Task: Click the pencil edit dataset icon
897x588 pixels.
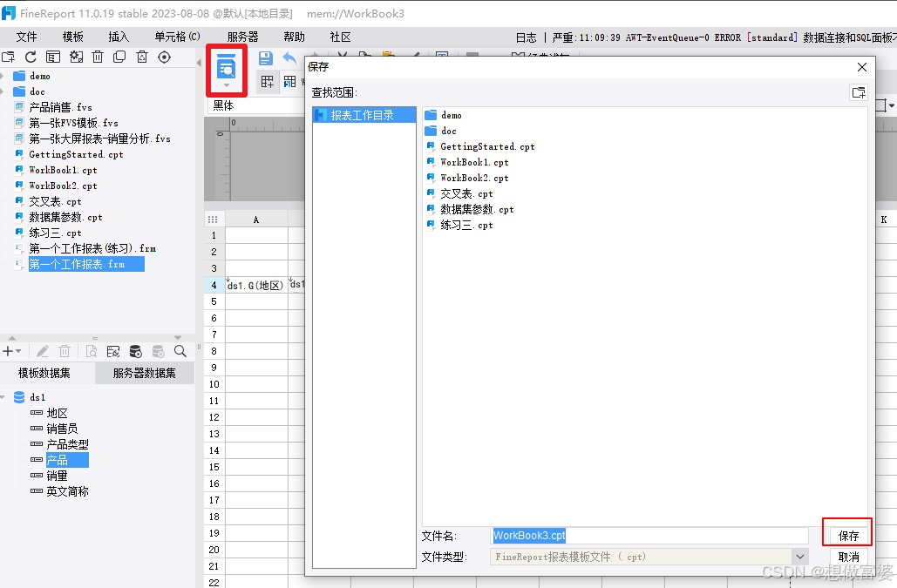Action: pyautogui.click(x=43, y=351)
